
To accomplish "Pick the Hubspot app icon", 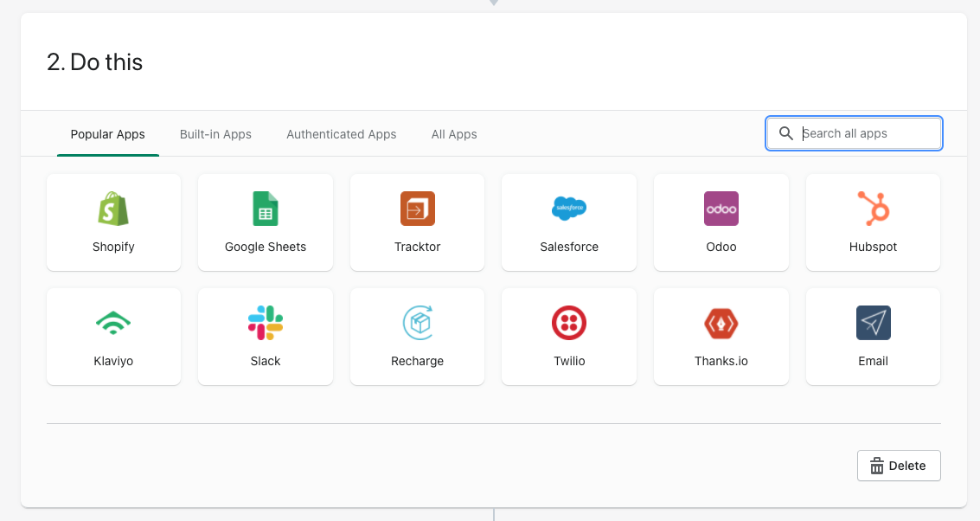I will 873,209.
